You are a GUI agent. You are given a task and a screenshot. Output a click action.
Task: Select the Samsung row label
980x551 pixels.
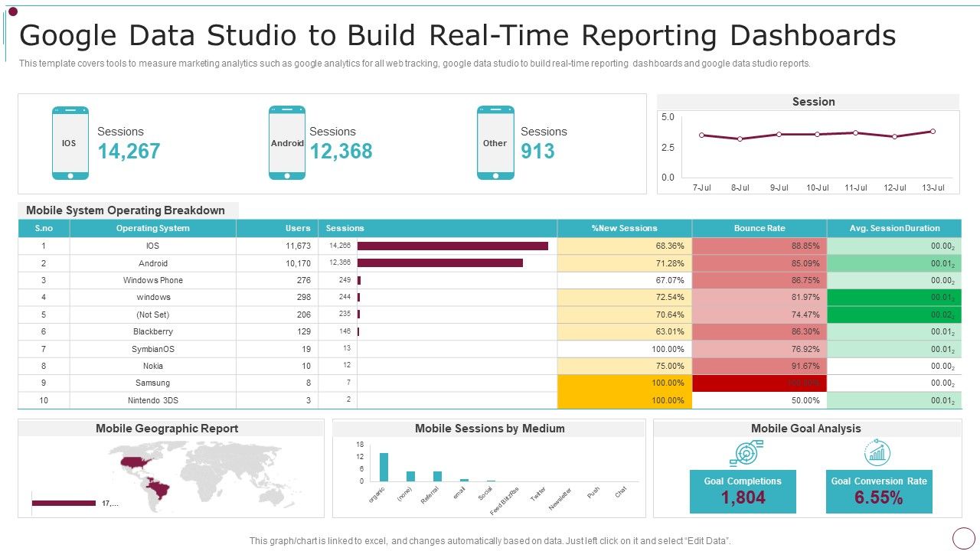tap(153, 383)
